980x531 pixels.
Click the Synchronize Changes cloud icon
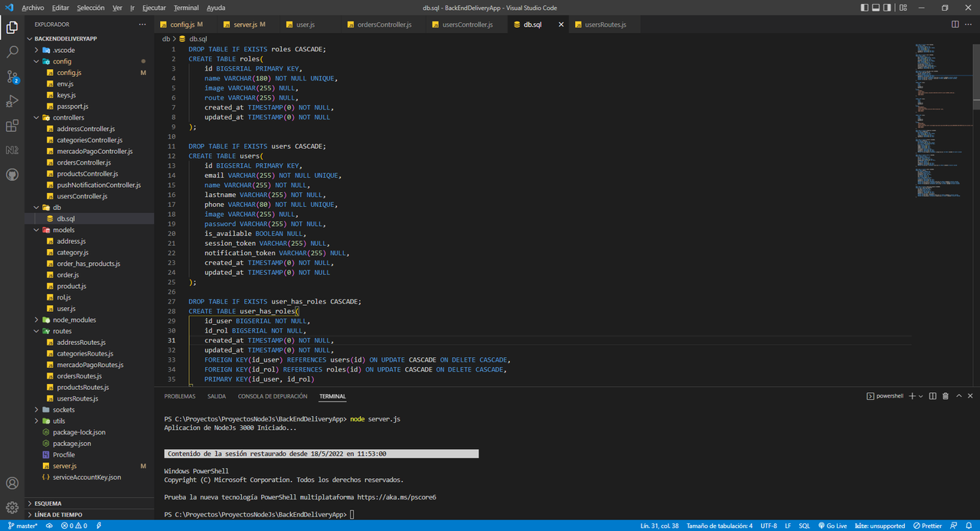coord(49,526)
